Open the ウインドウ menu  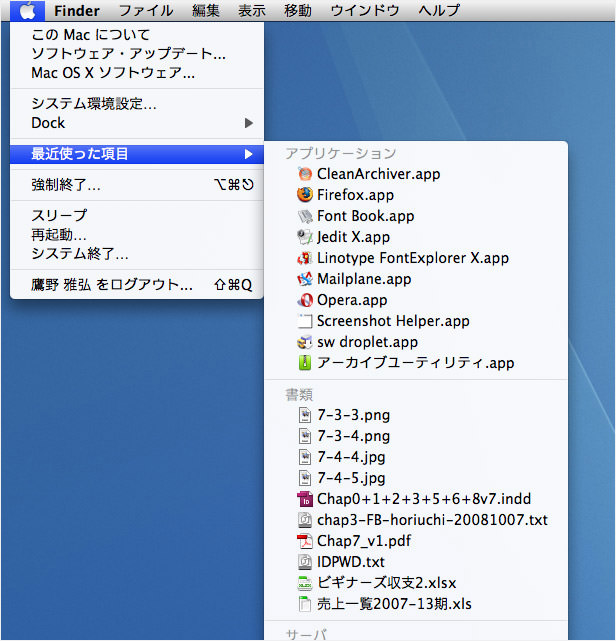pyautogui.click(x=365, y=11)
